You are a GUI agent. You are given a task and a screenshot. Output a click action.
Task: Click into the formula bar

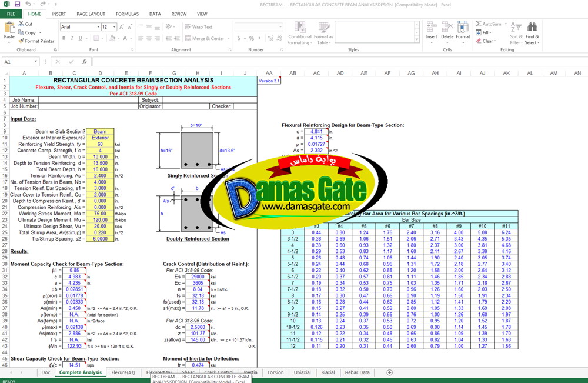click(339, 62)
